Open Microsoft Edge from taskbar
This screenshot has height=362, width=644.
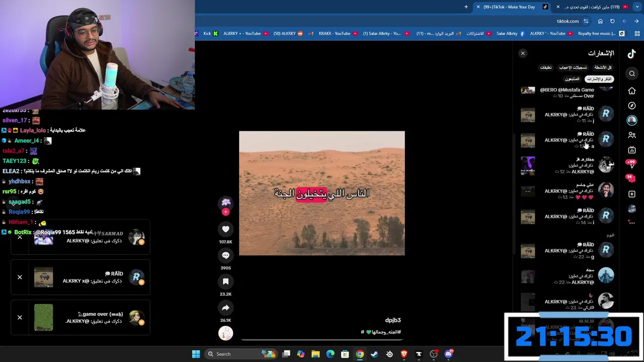[x=330, y=354]
